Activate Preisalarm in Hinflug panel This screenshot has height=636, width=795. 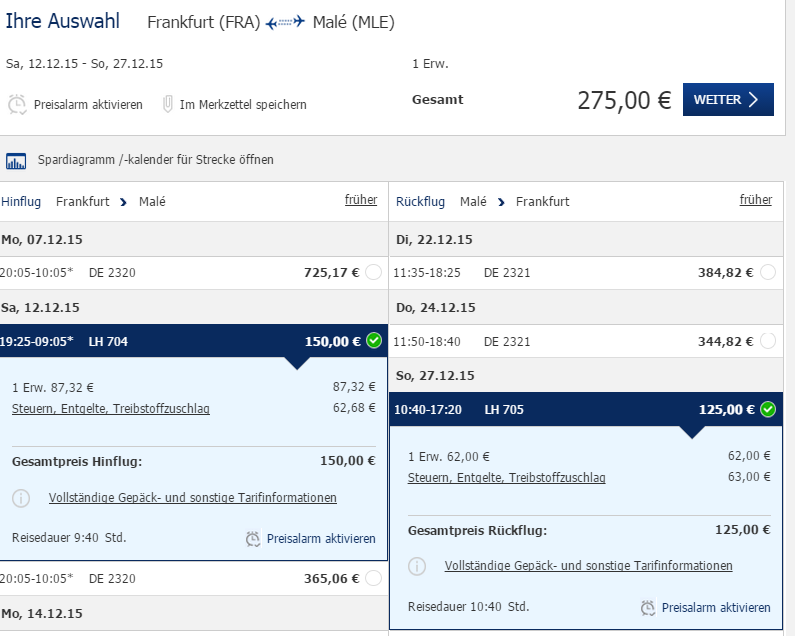[x=321, y=539]
